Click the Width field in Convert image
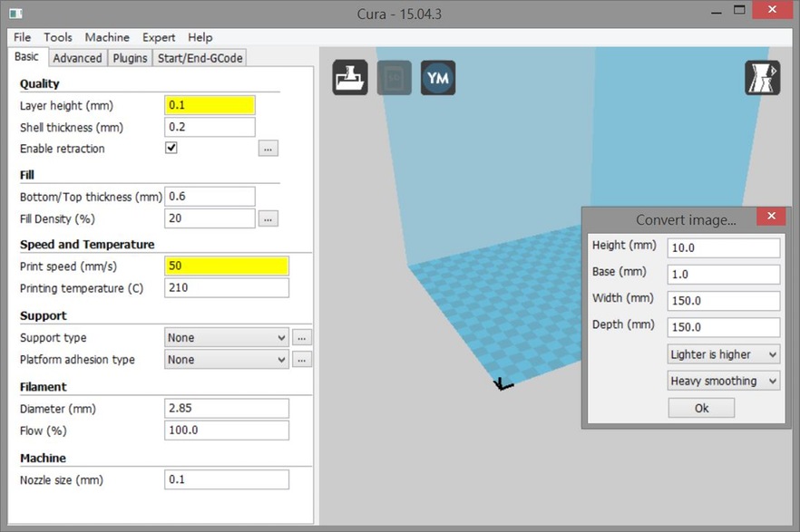 point(724,301)
